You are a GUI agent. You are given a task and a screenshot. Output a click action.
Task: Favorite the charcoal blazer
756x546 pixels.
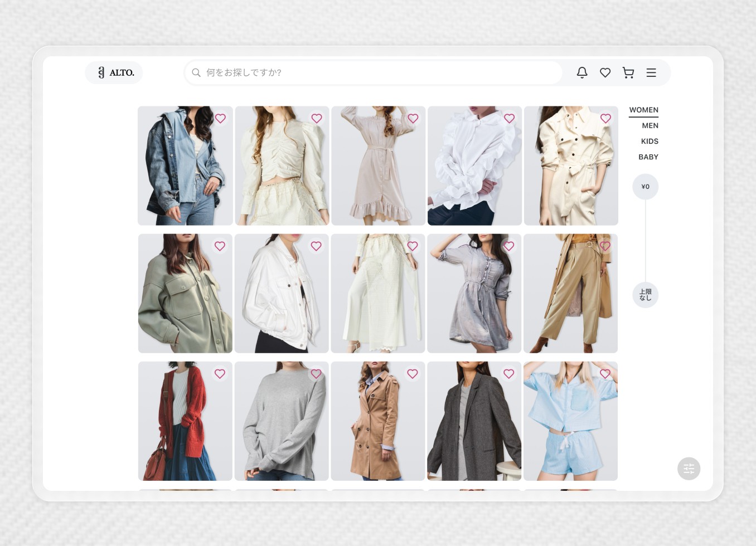[x=509, y=374]
